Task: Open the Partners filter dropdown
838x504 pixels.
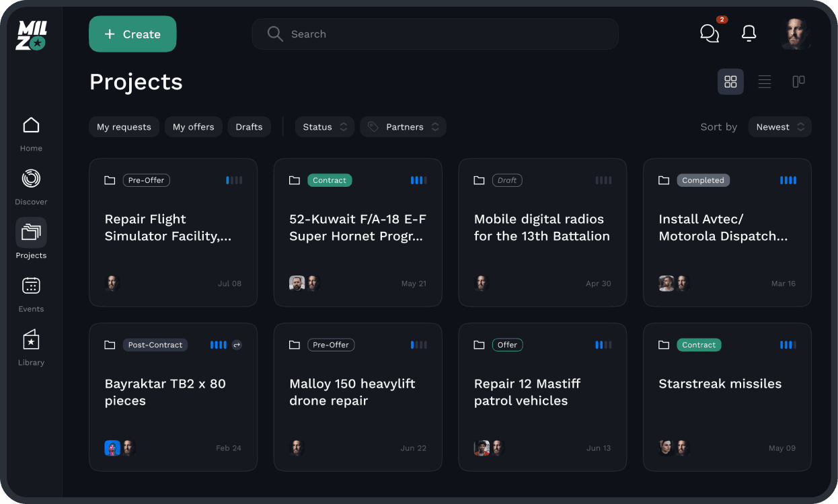Action: (x=404, y=127)
